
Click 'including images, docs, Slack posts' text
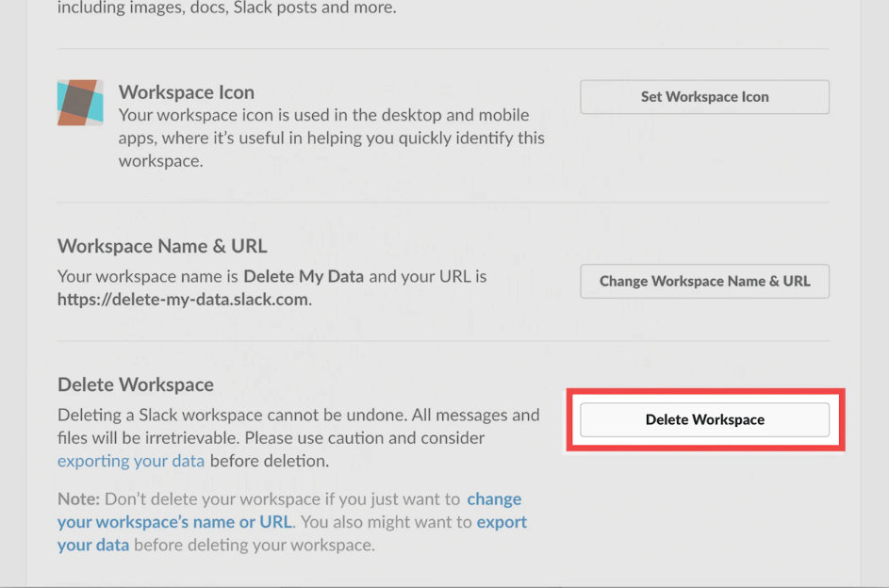coord(190,8)
